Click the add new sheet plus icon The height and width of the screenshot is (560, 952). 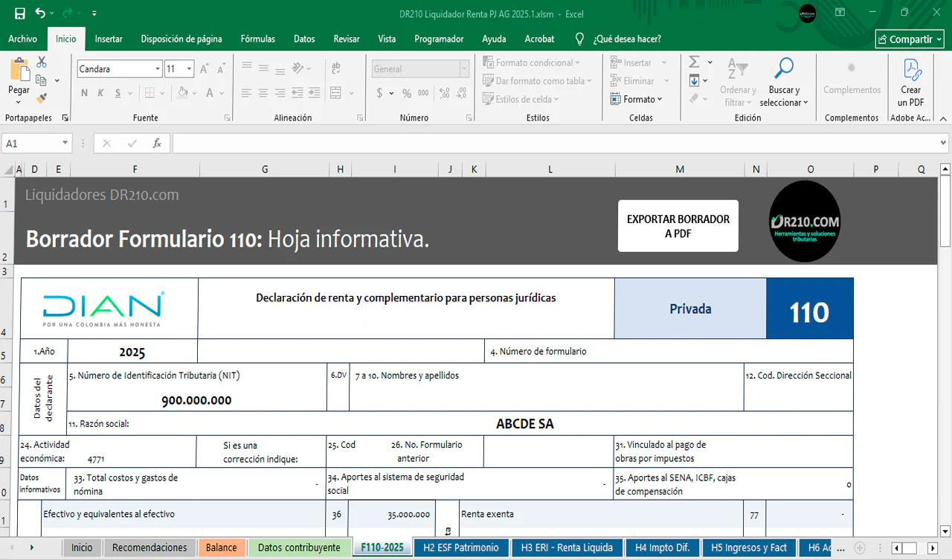860,548
